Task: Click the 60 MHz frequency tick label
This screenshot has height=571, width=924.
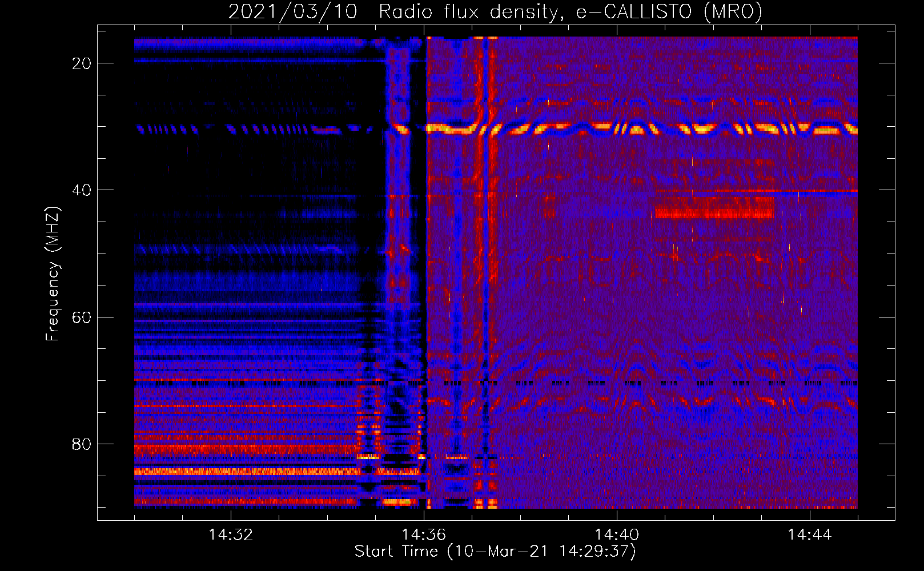Action: coord(82,317)
